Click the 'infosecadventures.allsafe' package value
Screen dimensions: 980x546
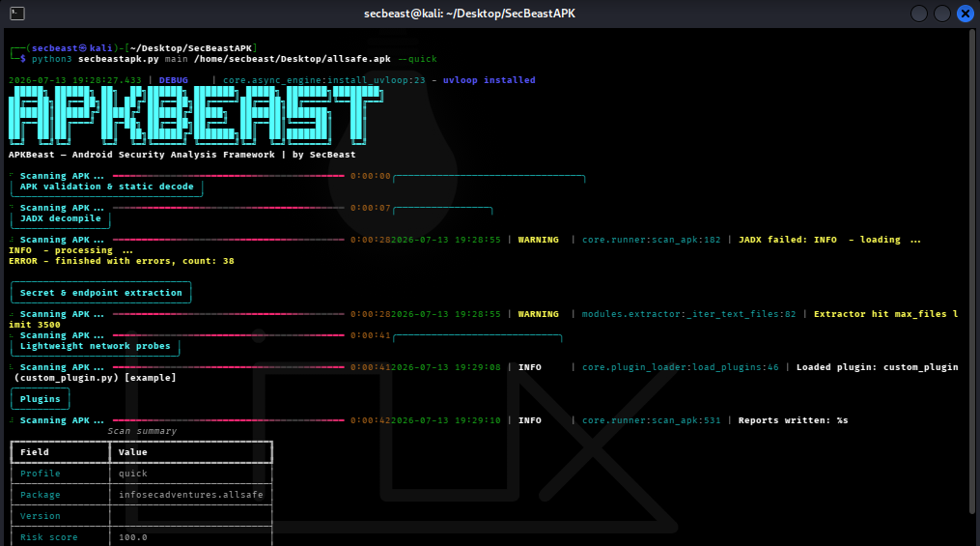pyautogui.click(x=190, y=495)
